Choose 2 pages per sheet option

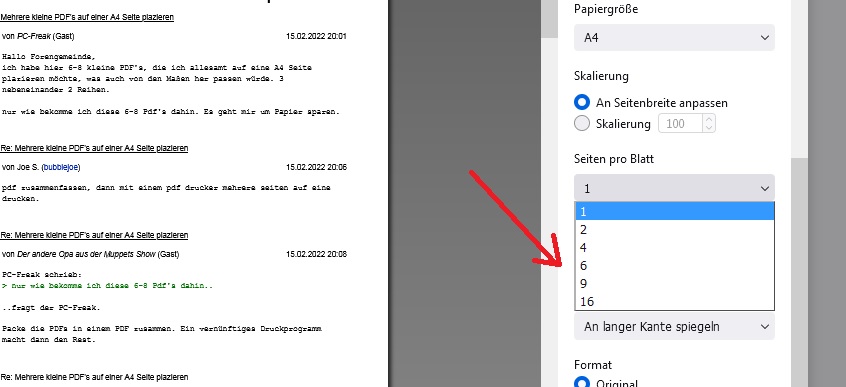tap(675, 230)
